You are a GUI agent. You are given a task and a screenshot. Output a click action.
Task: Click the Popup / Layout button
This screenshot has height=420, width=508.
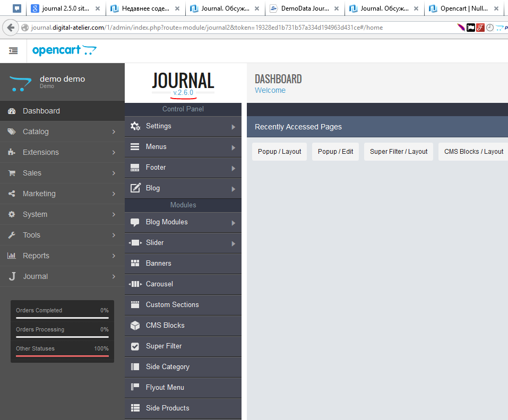279,151
